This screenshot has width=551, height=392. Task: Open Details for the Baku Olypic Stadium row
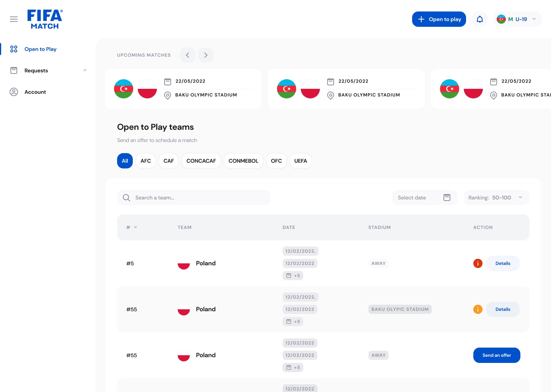pos(503,309)
